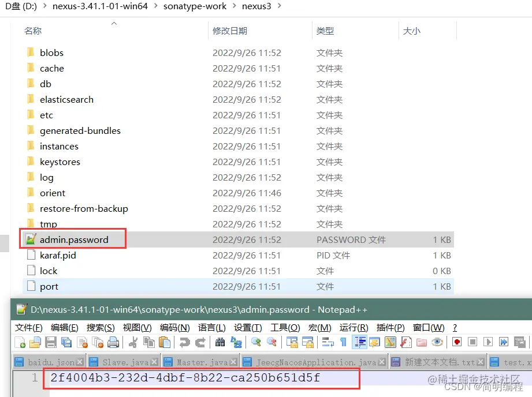The image size is (532, 397).
Task: Close the baidu.json tab
Action: [x=80, y=362]
